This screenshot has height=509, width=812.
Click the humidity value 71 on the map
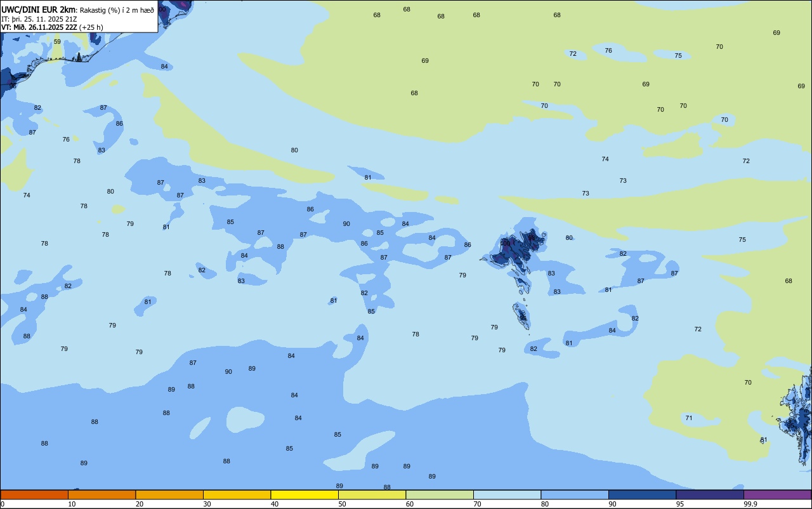click(689, 418)
